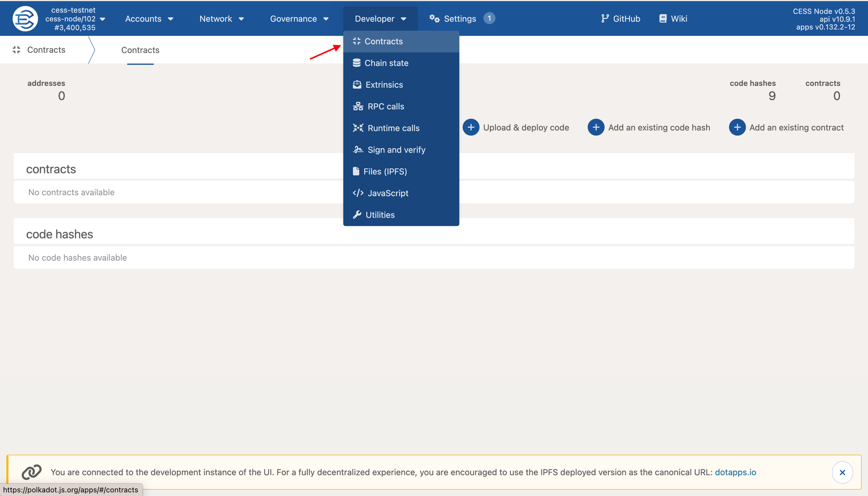The height and width of the screenshot is (496, 868).
Task: Click the Extrinsics envelope icon
Action: pyautogui.click(x=357, y=84)
